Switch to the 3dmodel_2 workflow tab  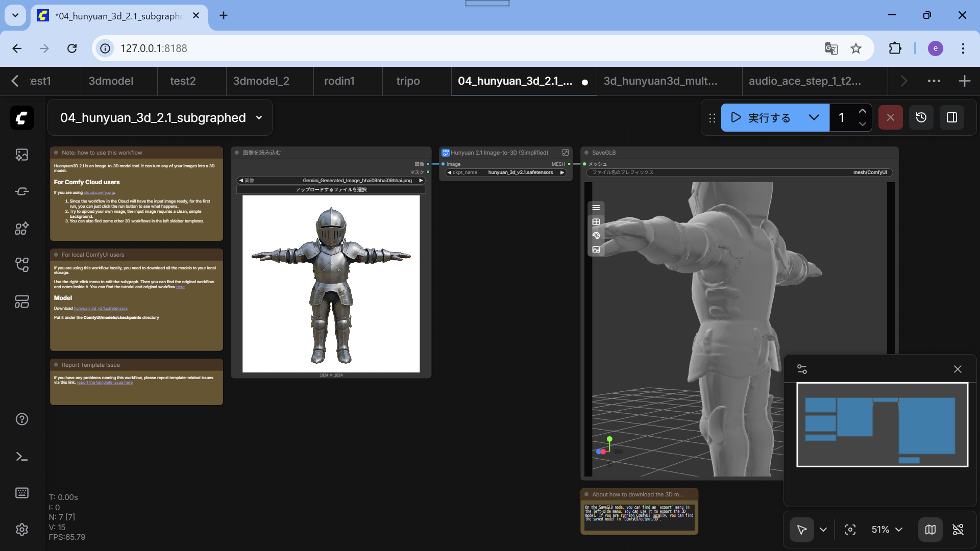[x=261, y=81]
